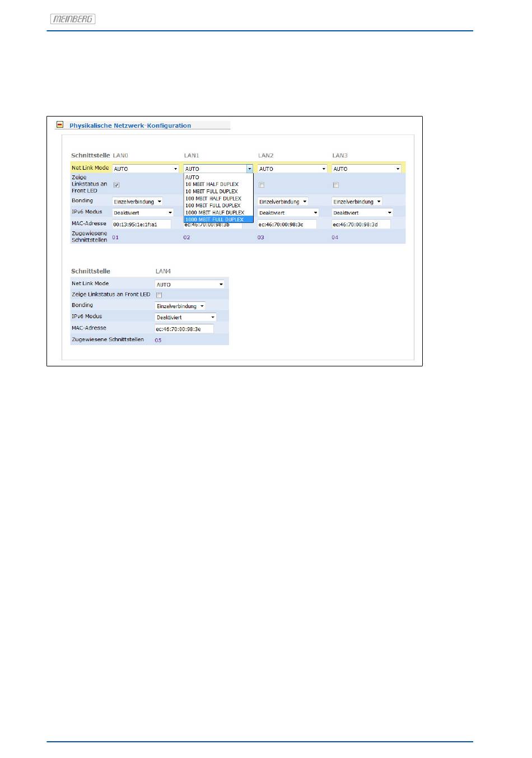
Task: Open LAN3 Bonding Einzelverbindung dropdown
Action: (357, 202)
